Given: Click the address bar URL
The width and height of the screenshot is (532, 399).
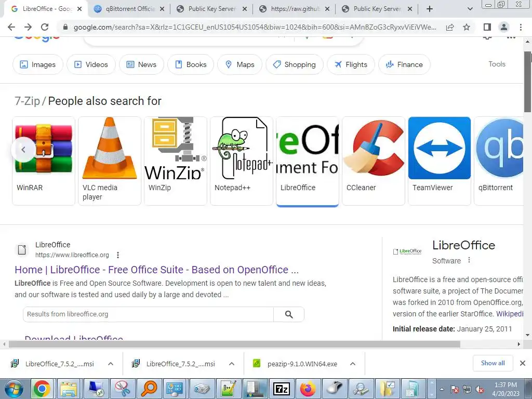Looking at the screenshot, I should (x=255, y=27).
